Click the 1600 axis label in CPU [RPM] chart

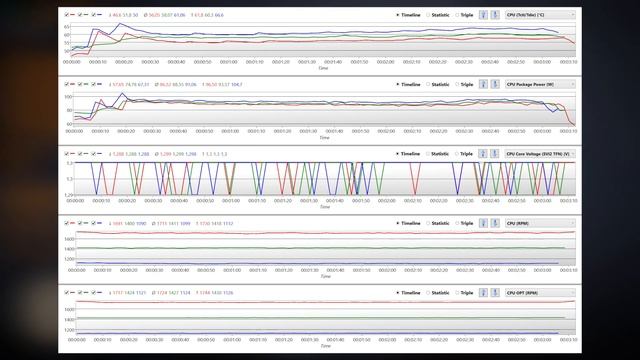coord(69,239)
